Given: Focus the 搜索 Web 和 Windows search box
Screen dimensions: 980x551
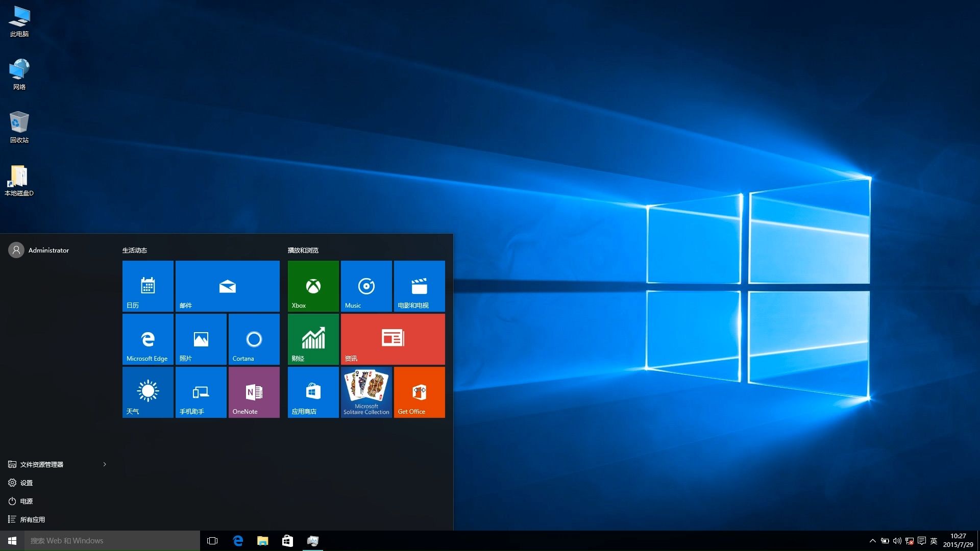Looking at the screenshot, I should pos(112,541).
